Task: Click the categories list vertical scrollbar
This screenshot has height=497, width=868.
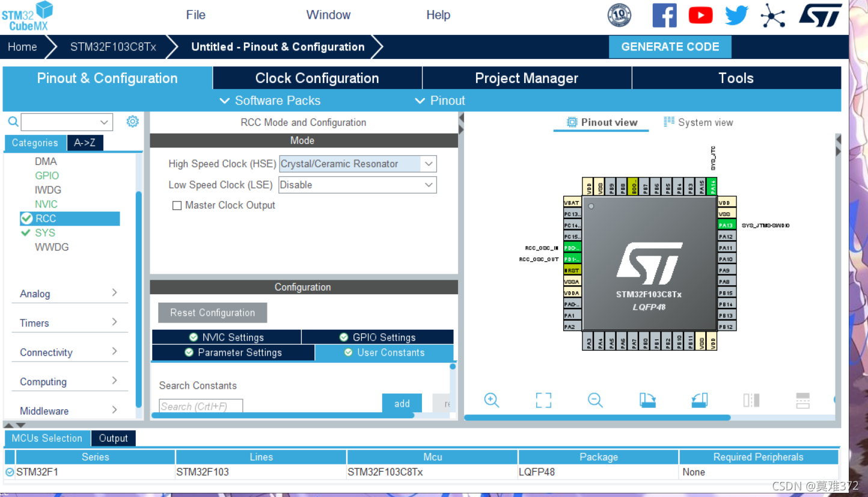Action: [x=139, y=300]
